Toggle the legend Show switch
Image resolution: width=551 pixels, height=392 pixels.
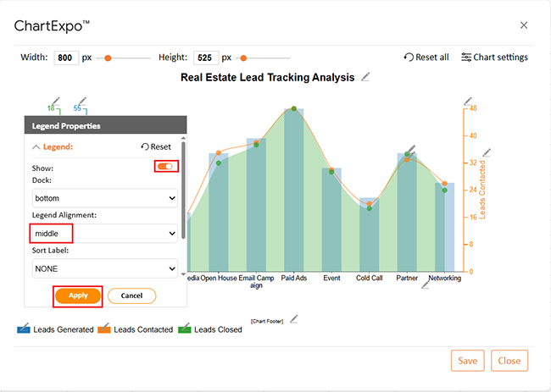165,167
